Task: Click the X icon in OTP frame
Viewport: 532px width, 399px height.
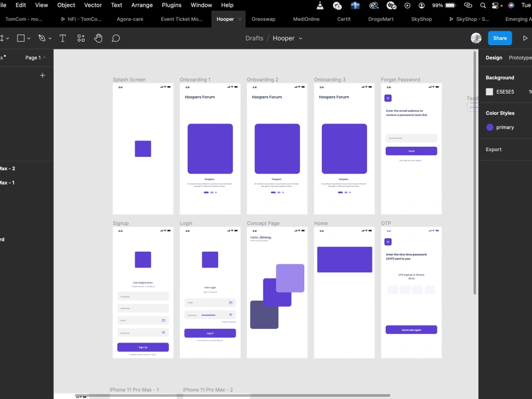Action: point(388,242)
